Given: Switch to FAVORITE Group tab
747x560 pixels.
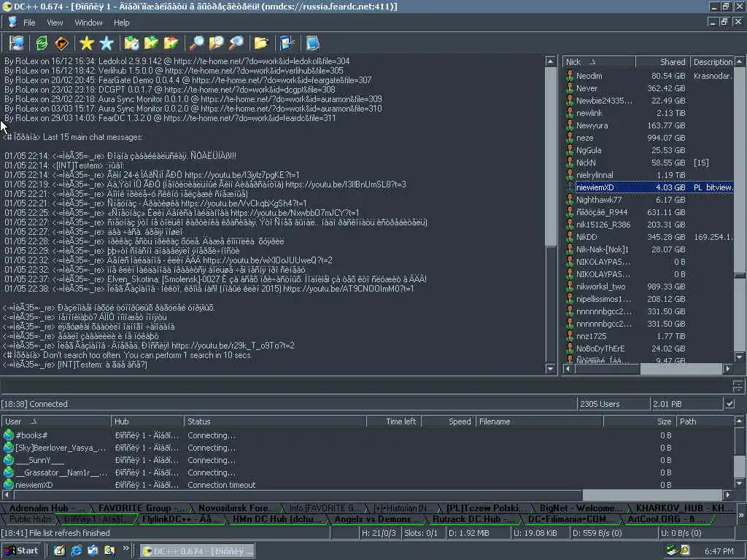Looking at the screenshot, I should (141, 508).
